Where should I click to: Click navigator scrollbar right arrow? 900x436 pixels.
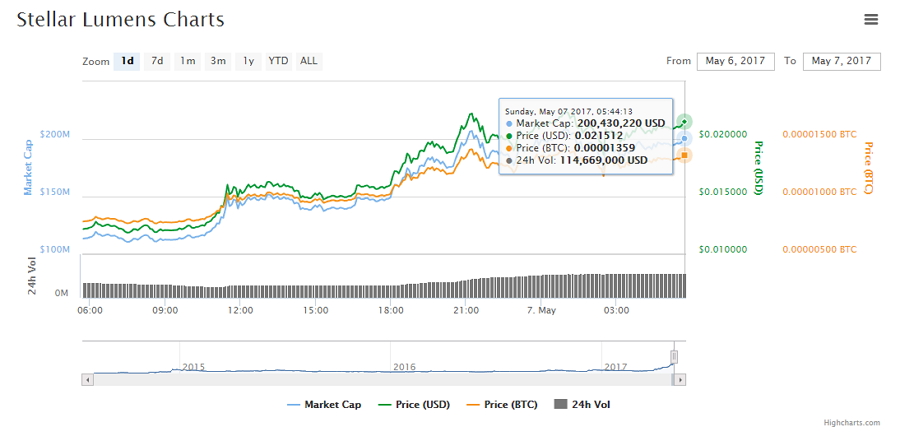tap(680, 380)
